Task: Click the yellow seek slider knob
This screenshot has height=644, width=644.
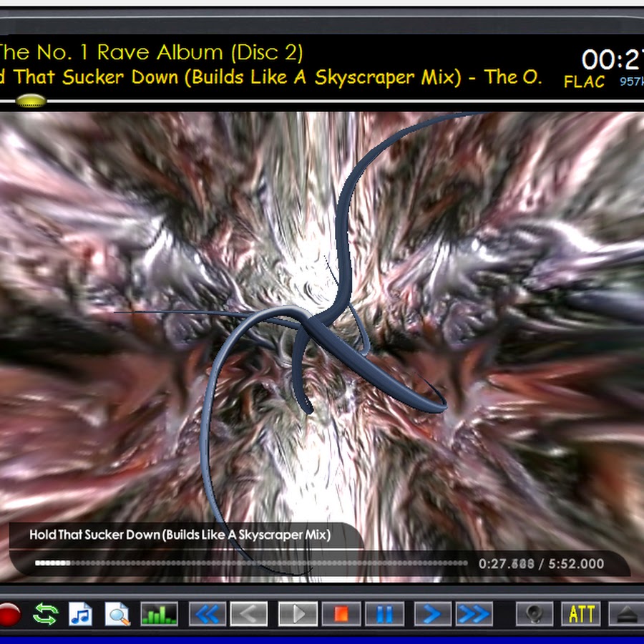Action: coord(31,101)
